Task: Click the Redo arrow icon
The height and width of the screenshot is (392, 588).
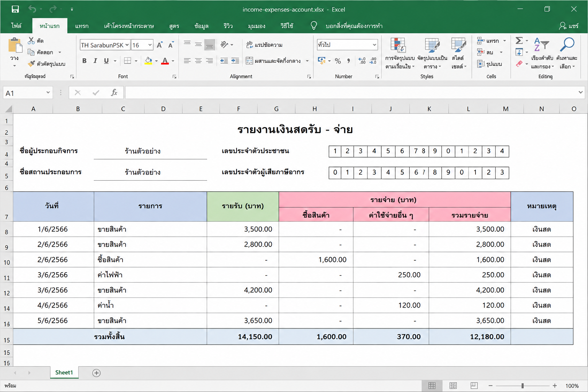Action: coord(53,9)
